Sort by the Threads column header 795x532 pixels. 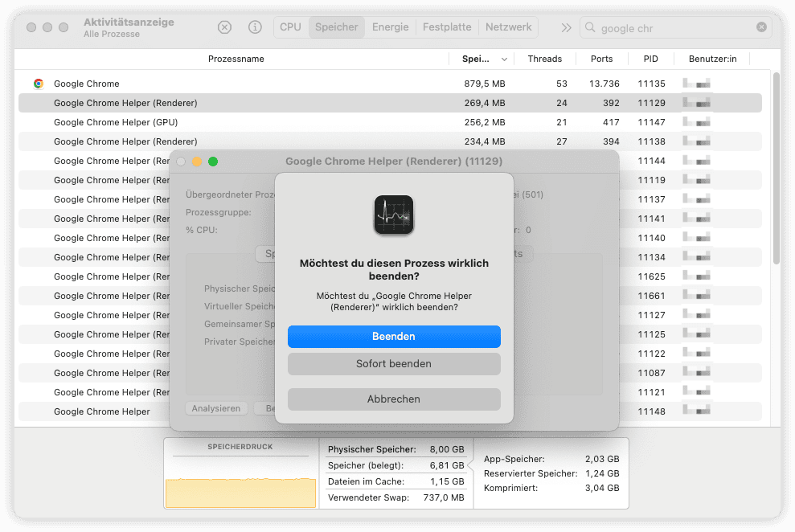coord(545,59)
